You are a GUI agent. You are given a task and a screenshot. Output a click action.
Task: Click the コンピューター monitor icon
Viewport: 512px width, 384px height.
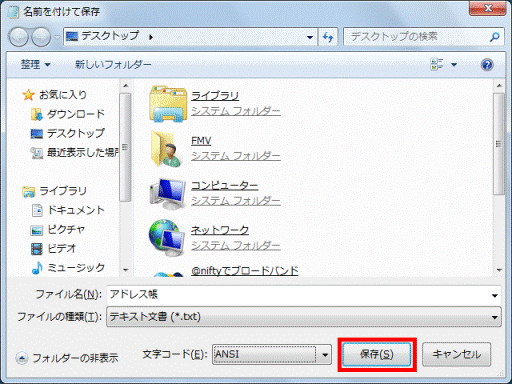(168, 193)
